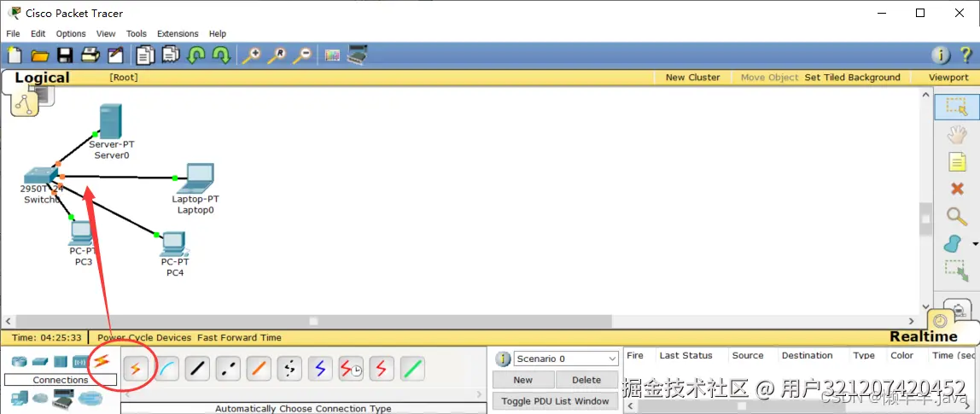Open the Activity Wizard icon
The height and width of the screenshot is (414, 980).
click(x=115, y=55)
